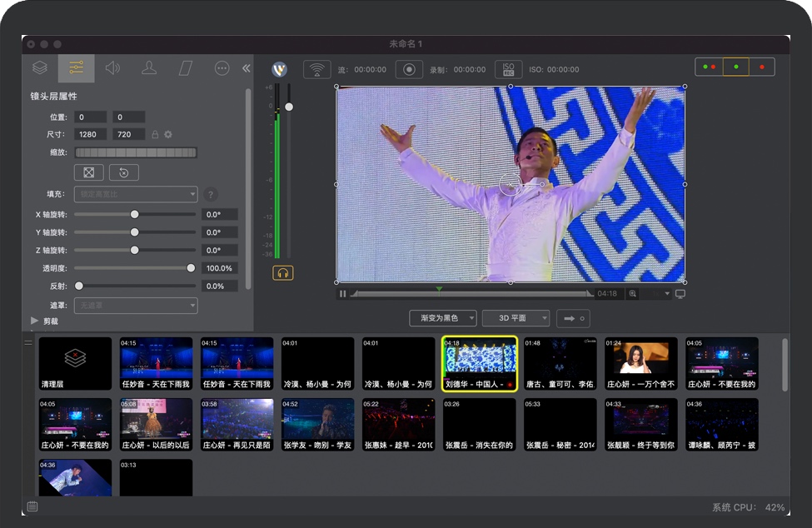Screen dimensions: 812x528
Task: Expand the 剪裁 section
Action: click(35, 321)
